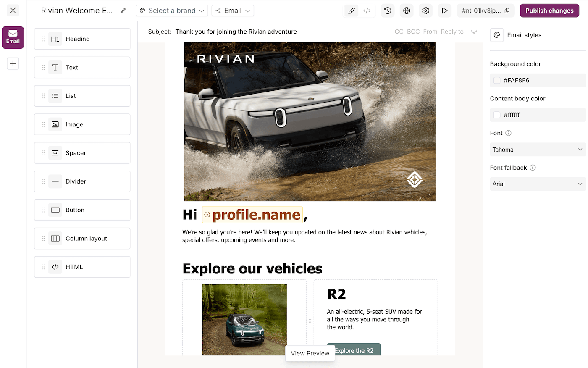Add a CC recipient field
This screenshot has height=368, width=588.
399,32
